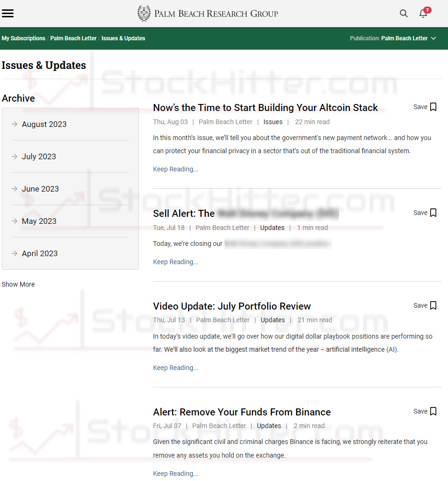
Task: Click the Issues tag on first article
Action: (x=273, y=122)
